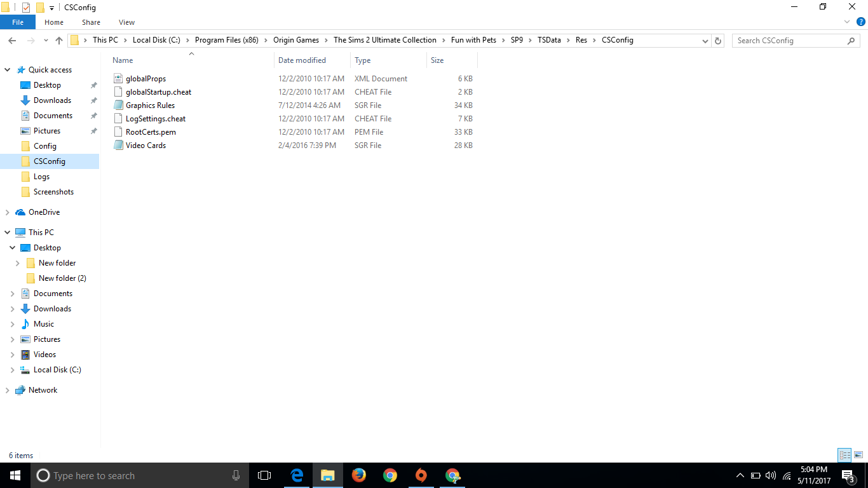868x488 pixels.
Task: Open the Action Center notifications icon
Action: (x=847, y=475)
